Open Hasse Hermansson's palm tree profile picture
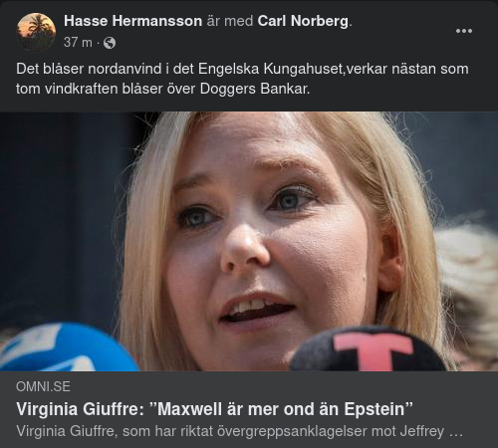The height and width of the screenshot is (448, 498). click(x=36, y=32)
